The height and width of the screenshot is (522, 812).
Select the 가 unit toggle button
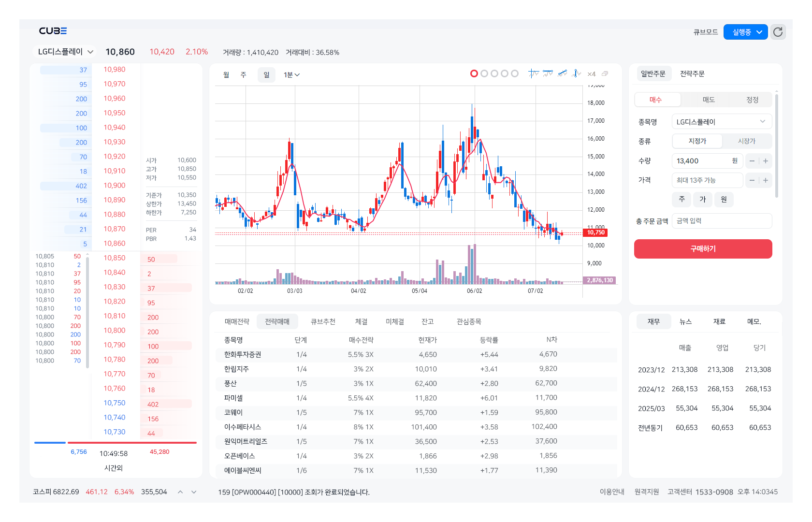(703, 199)
